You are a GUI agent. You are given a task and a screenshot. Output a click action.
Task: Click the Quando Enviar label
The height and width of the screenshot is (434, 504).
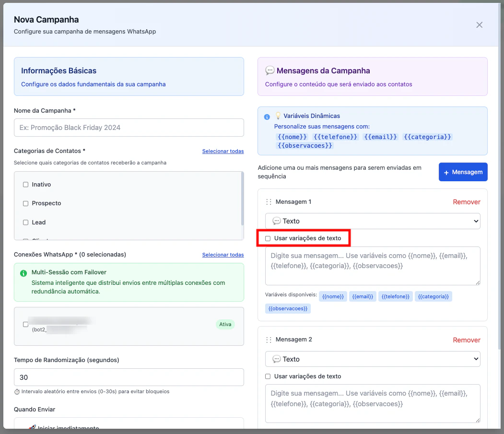[x=35, y=409]
